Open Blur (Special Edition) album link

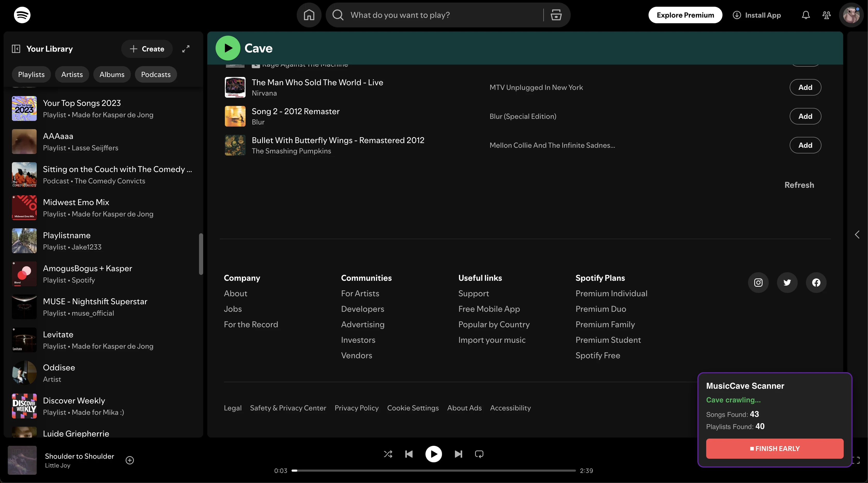coord(523,116)
